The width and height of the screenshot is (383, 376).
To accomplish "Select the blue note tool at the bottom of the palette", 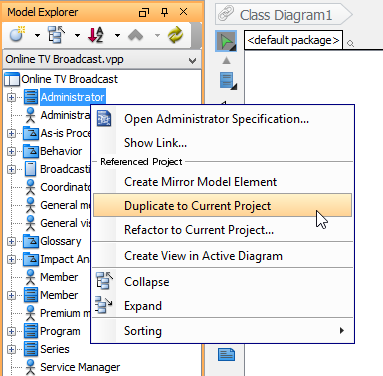I will pyautogui.click(x=227, y=354).
